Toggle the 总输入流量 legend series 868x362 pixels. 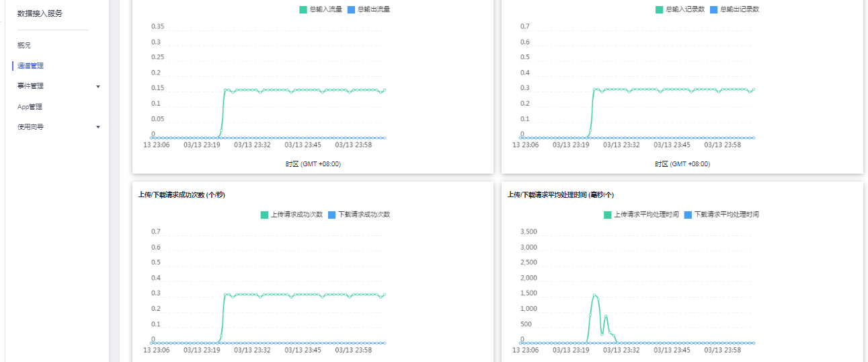320,9
